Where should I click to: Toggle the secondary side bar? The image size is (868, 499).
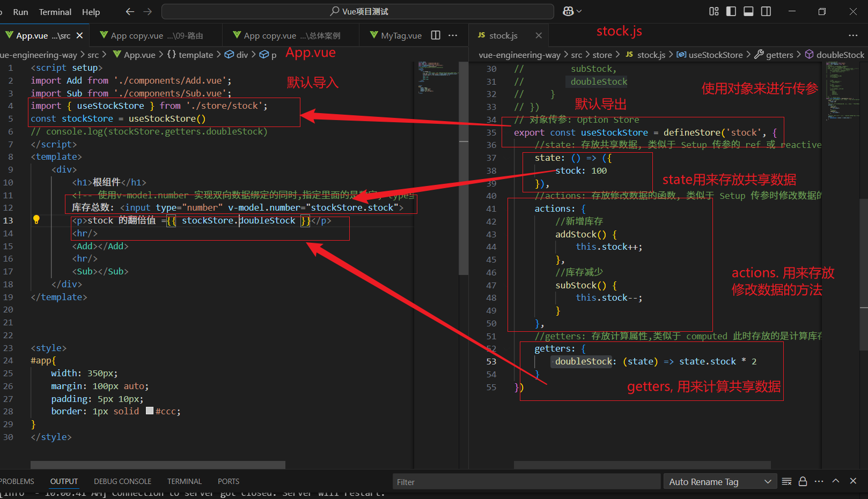click(766, 11)
